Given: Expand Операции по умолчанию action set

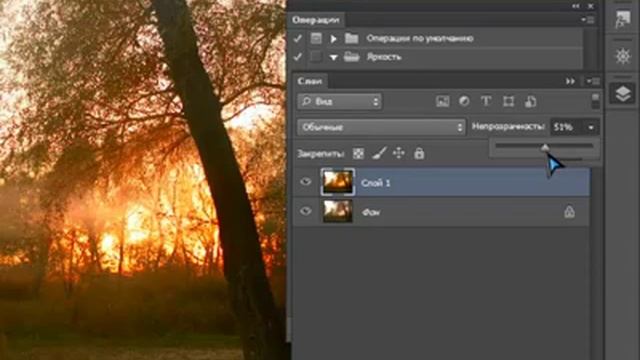Looking at the screenshot, I should click(x=333, y=39).
